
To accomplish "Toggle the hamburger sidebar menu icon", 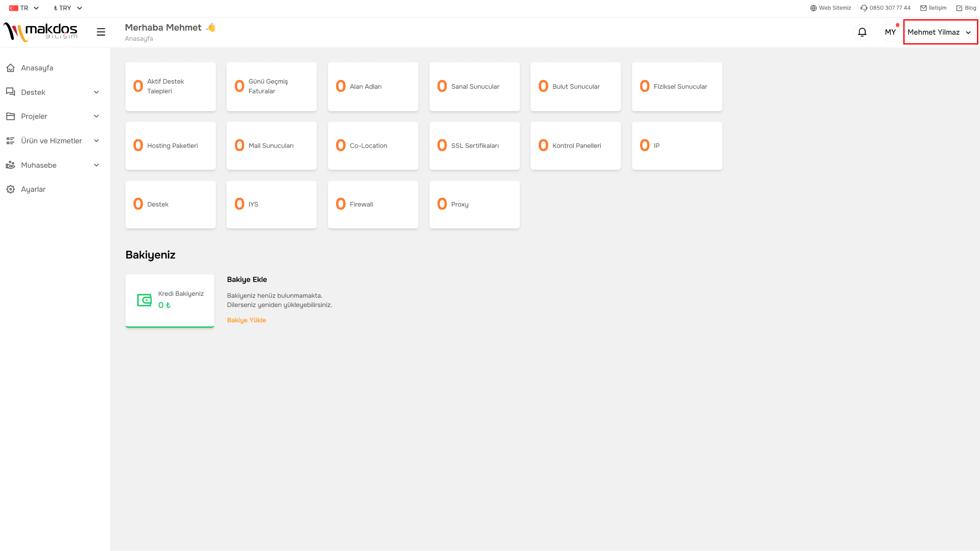I will [101, 32].
